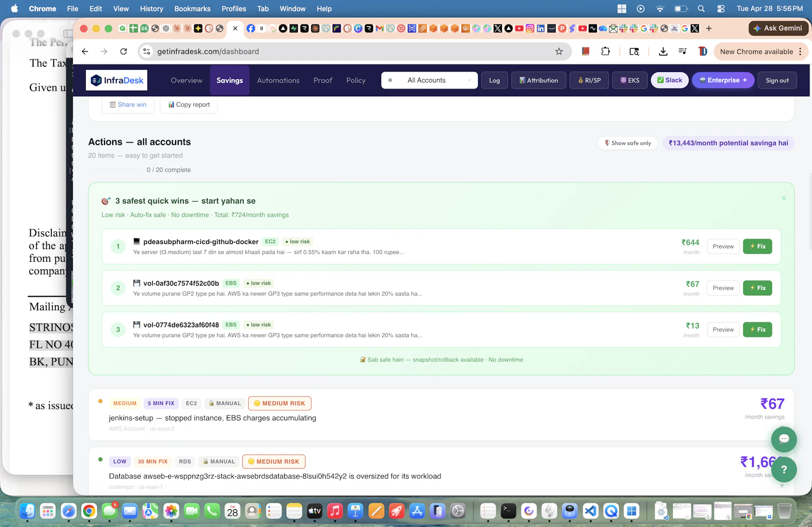Preview fix for vol-0af30c7574f52c00b

(x=723, y=288)
